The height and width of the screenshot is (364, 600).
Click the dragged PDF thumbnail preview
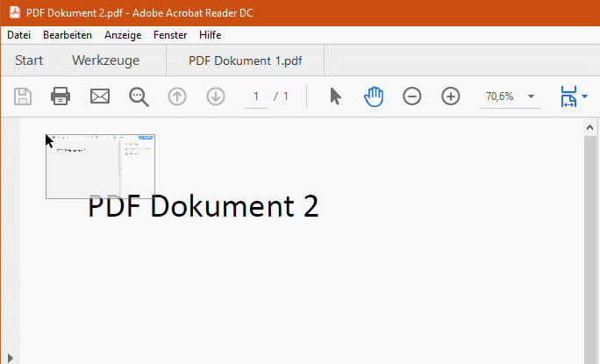pos(100,167)
